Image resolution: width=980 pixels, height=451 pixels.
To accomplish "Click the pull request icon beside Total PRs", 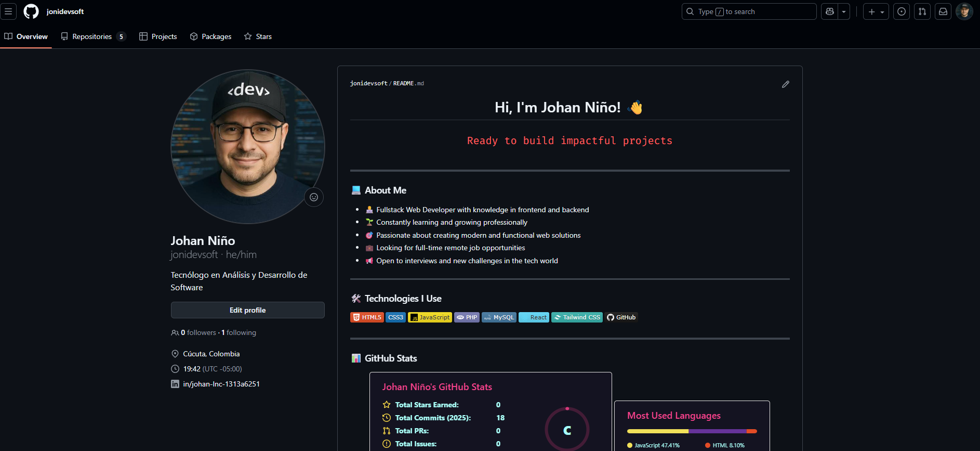I will point(387,431).
